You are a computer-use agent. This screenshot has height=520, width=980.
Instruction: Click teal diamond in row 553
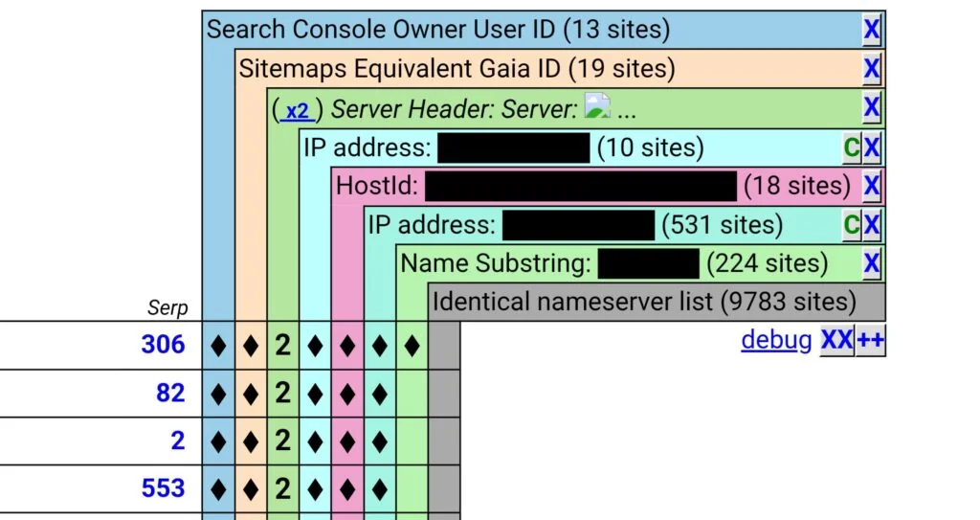pyautogui.click(x=379, y=489)
